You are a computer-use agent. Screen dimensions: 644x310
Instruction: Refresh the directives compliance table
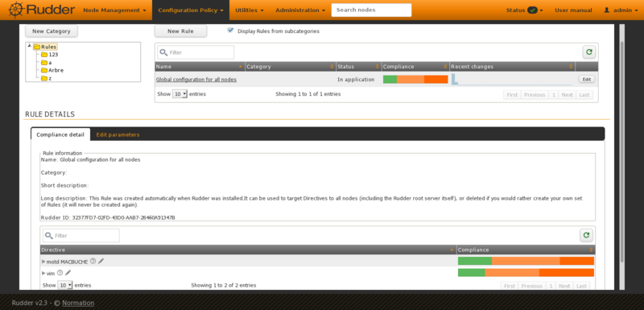(586, 235)
